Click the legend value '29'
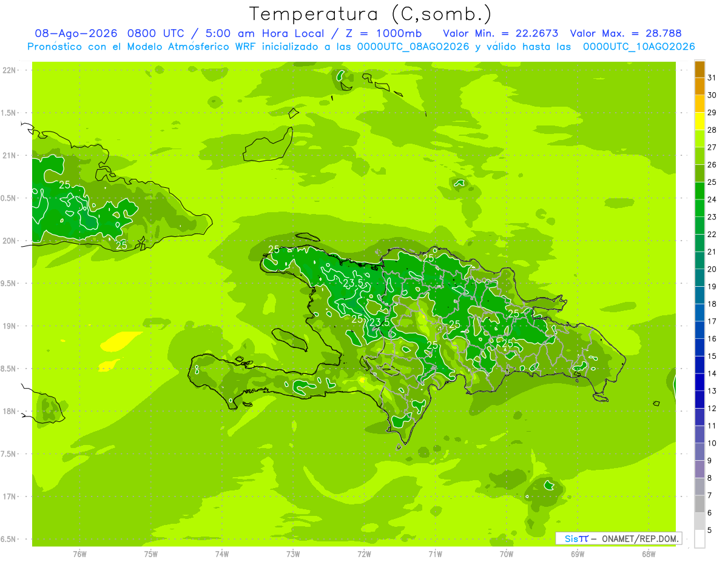Screen dimensions: 728x562 pos(712,112)
